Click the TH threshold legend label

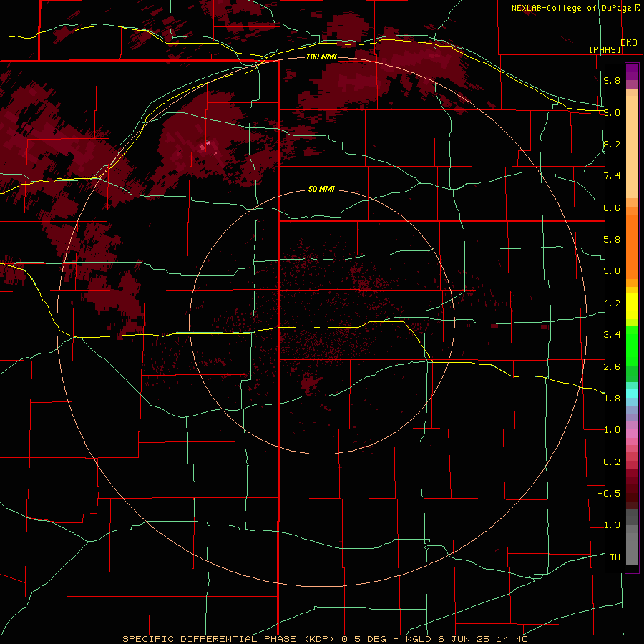coord(615,557)
